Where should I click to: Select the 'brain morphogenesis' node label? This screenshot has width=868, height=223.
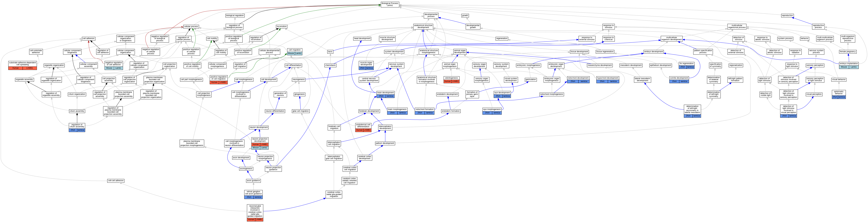point(397,109)
